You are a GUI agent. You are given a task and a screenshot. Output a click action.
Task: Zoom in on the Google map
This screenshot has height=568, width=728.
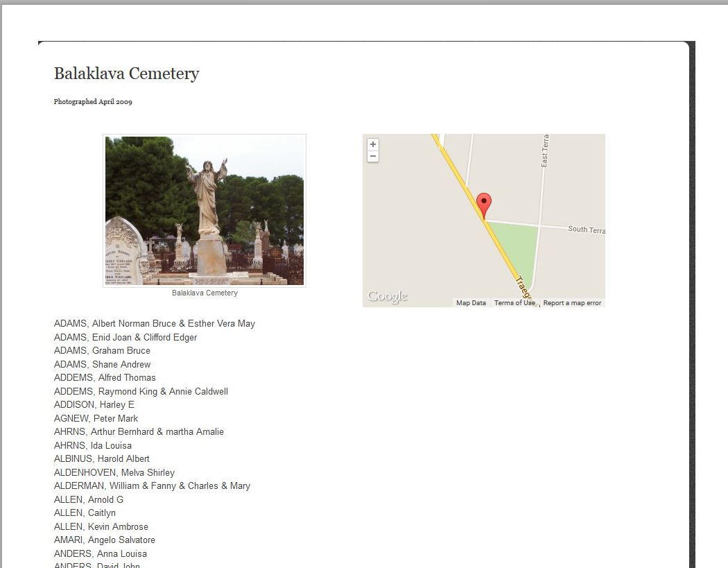pos(373,144)
